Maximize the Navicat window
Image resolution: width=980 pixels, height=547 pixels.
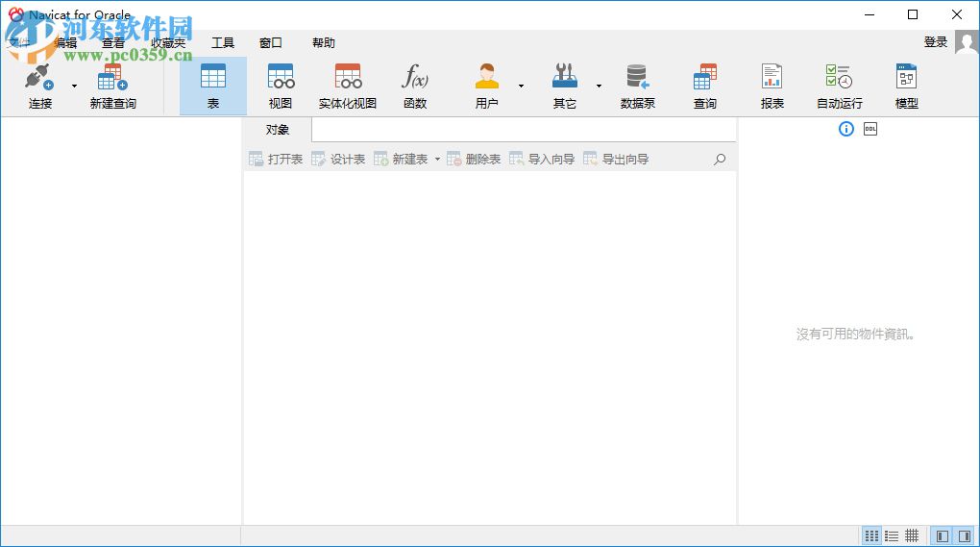coord(913,14)
